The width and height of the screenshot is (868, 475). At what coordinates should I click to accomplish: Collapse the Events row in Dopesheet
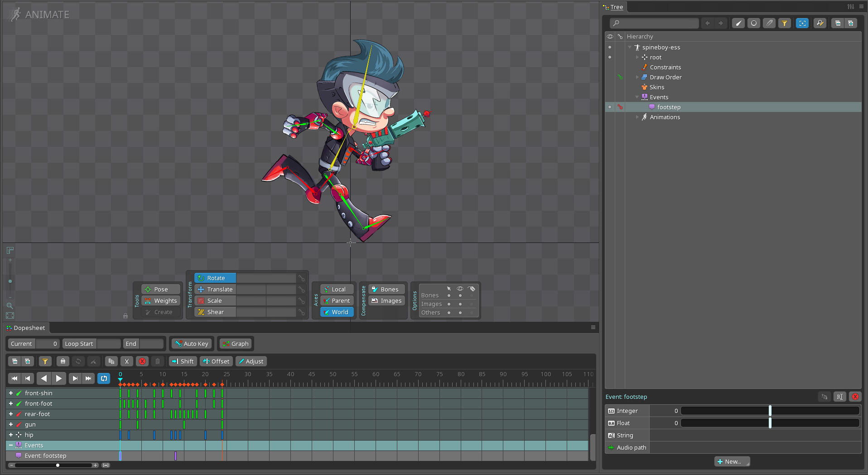point(11,445)
